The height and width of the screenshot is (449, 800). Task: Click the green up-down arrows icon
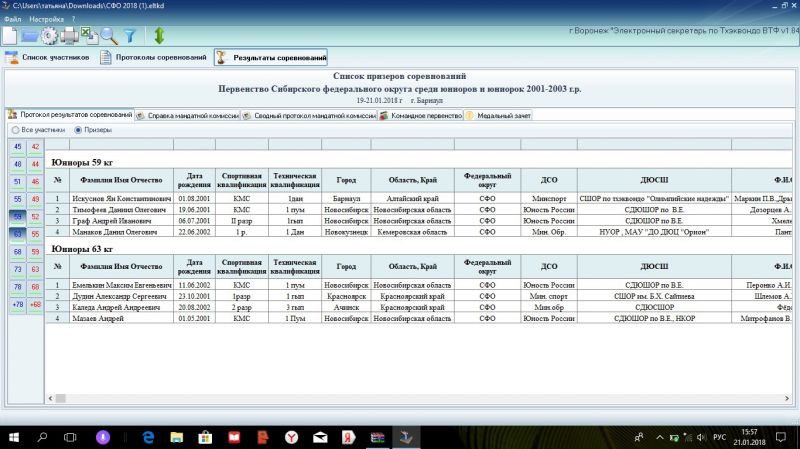(158, 35)
